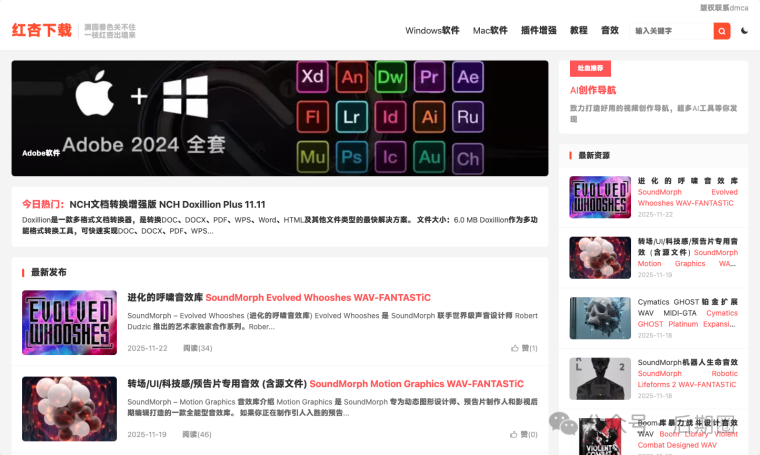Screen dimensions: 760x455
Task: Click the Lr icon in Adobe banner
Action: pos(352,117)
